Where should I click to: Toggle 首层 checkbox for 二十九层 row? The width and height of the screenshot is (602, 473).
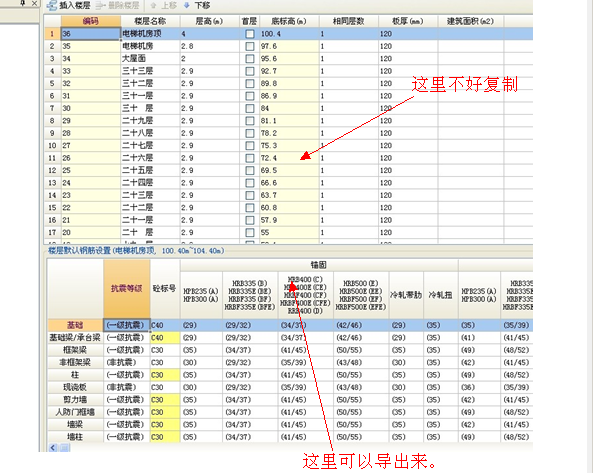(x=250, y=121)
